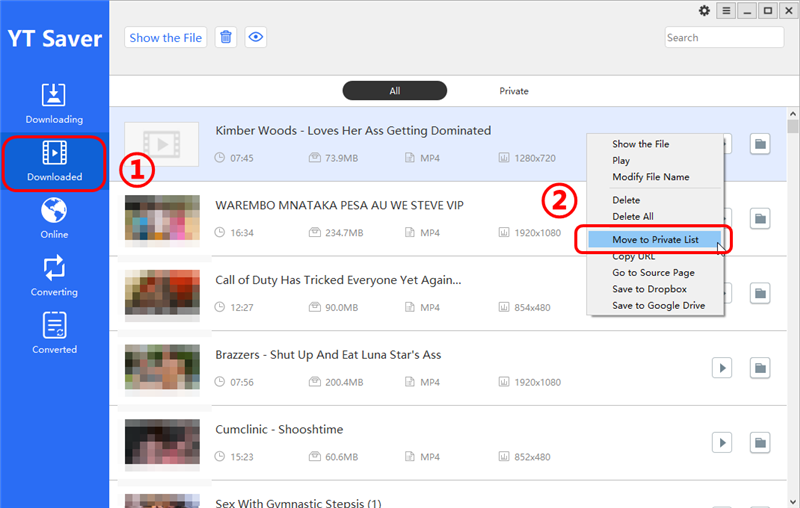Switch to the All tab

pos(394,91)
